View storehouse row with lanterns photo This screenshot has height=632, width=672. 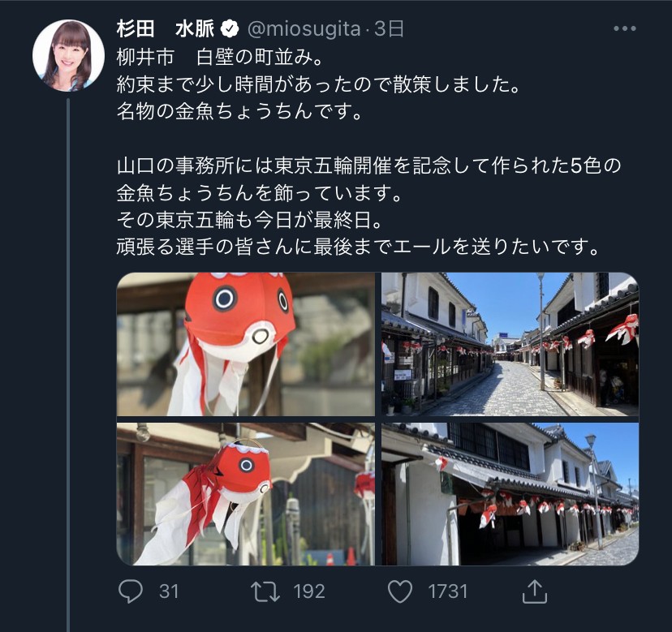[x=510, y=494]
